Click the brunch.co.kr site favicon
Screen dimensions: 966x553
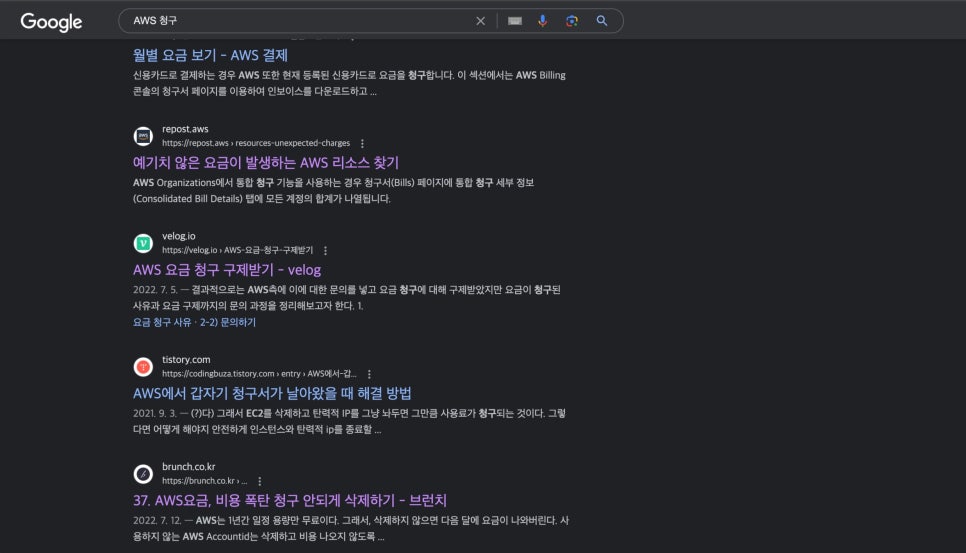(143, 474)
